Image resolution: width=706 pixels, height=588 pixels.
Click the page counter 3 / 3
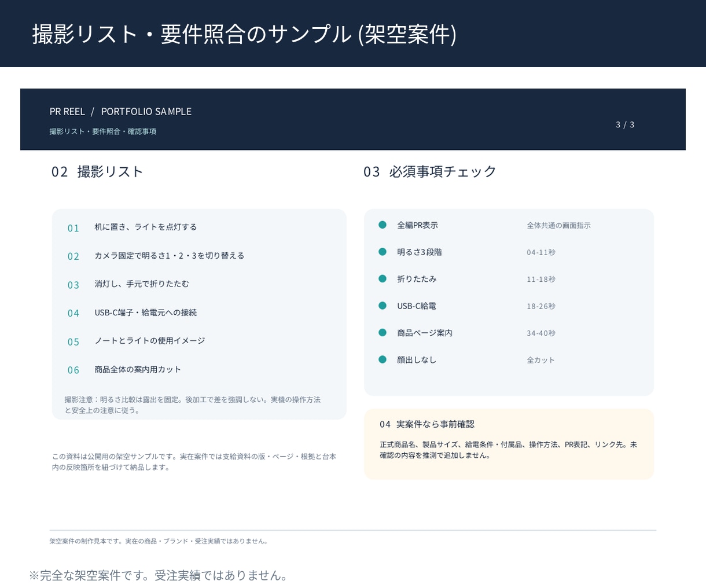click(x=625, y=124)
